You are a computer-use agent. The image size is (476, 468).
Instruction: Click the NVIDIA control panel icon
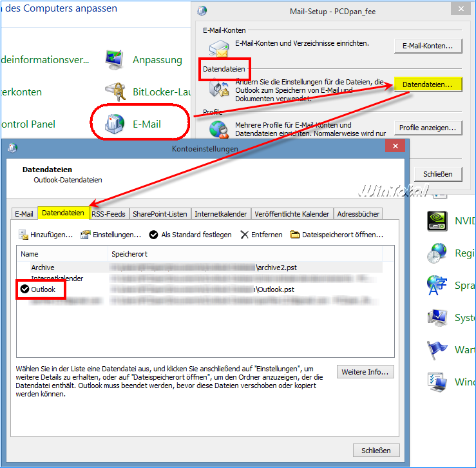(437, 221)
